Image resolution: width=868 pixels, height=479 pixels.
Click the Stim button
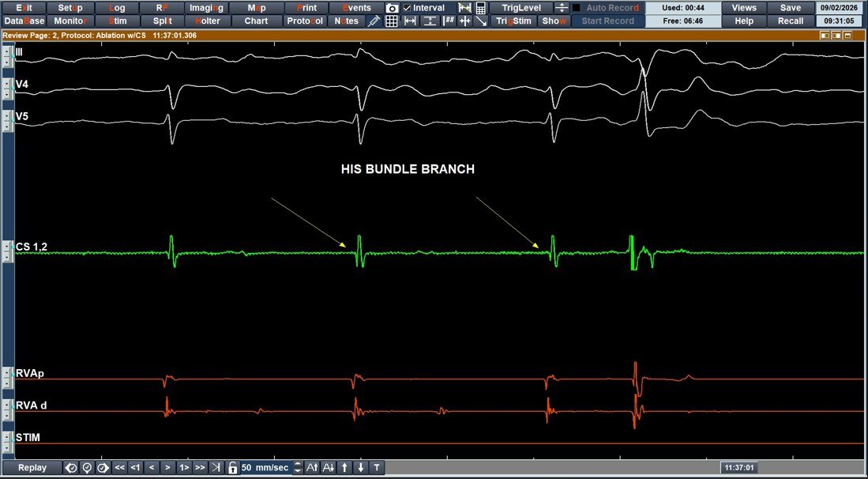tap(117, 21)
